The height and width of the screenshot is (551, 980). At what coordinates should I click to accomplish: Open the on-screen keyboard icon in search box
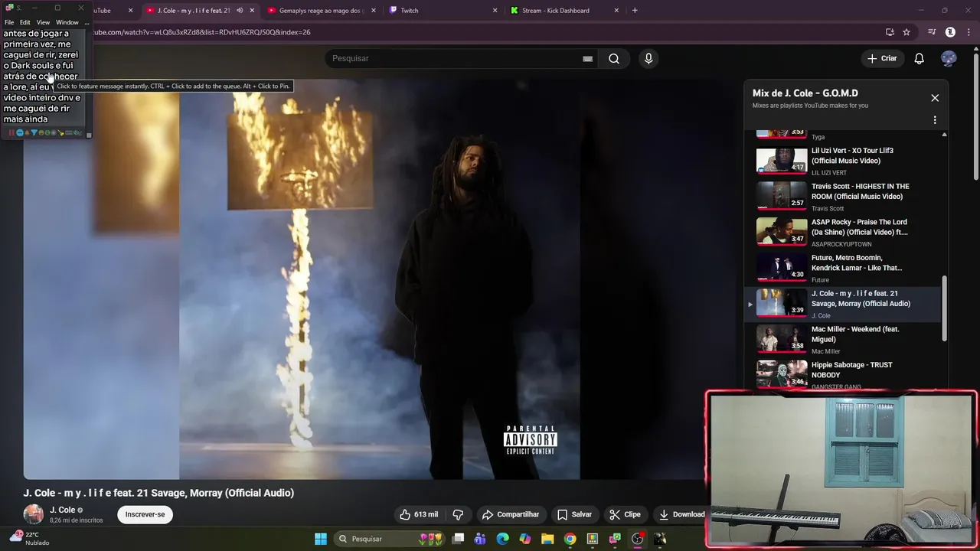tap(587, 59)
